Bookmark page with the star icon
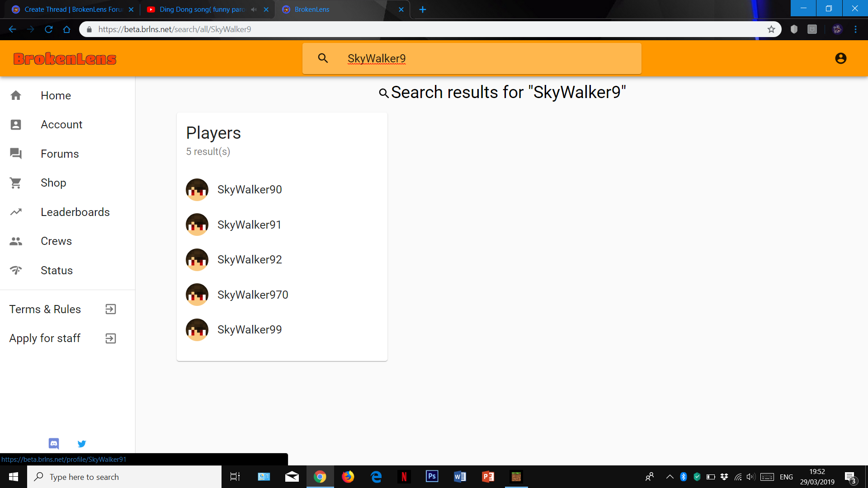The width and height of the screenshot is (868, 488). [x=771, y=29]
